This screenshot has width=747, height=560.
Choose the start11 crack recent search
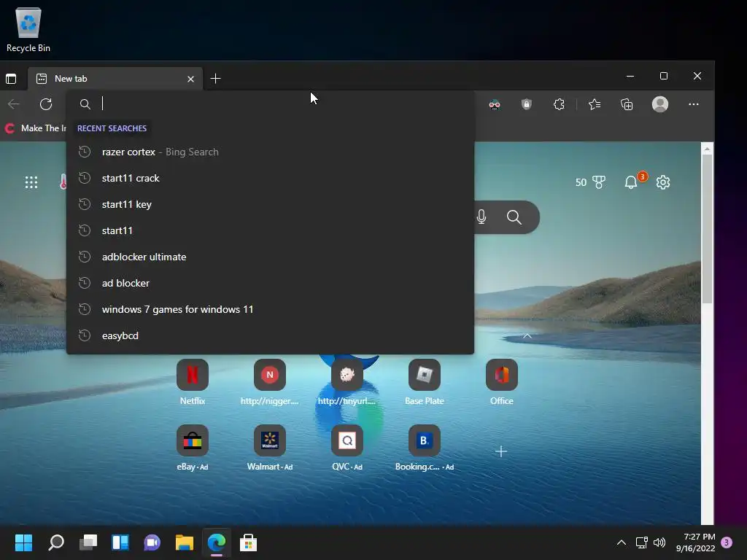270,178
